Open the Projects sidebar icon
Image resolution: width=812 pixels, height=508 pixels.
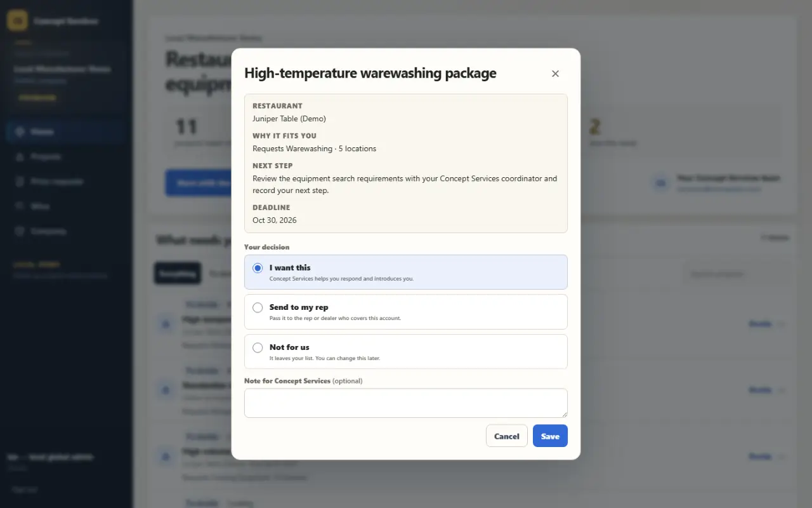20,156
